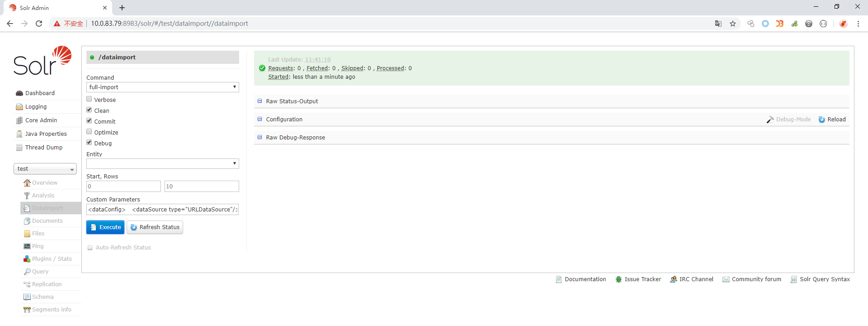The width and height of the screenshot is (868, 326).
Task: Collapse the Raw Status-Output section
Action: point(259,101)
